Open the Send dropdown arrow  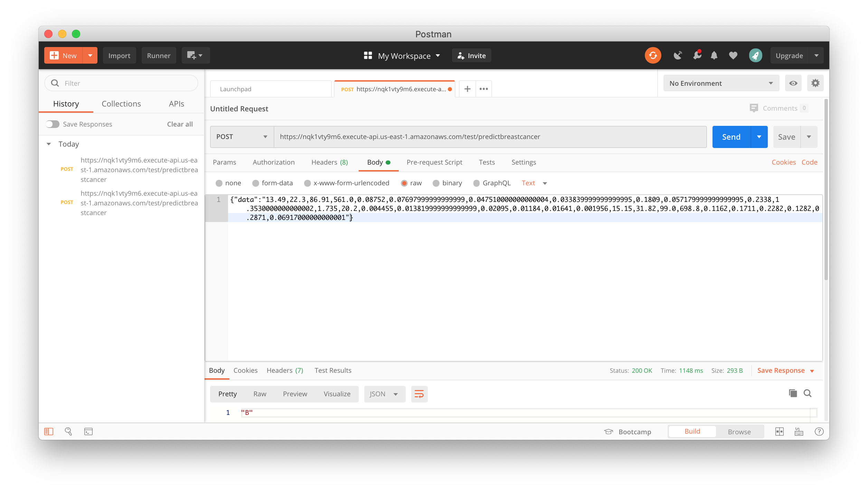(x=759, y=137)
